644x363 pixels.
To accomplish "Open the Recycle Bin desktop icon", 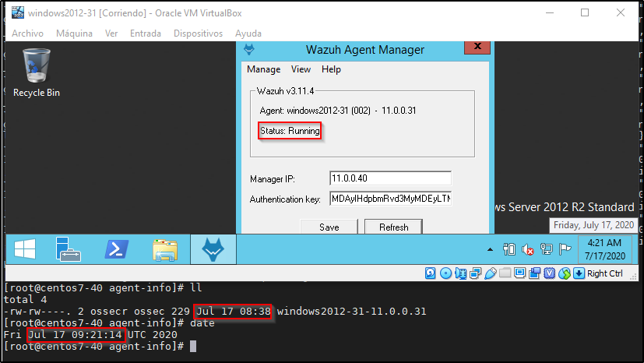I will pyautogui.click(x=36, y=72).
